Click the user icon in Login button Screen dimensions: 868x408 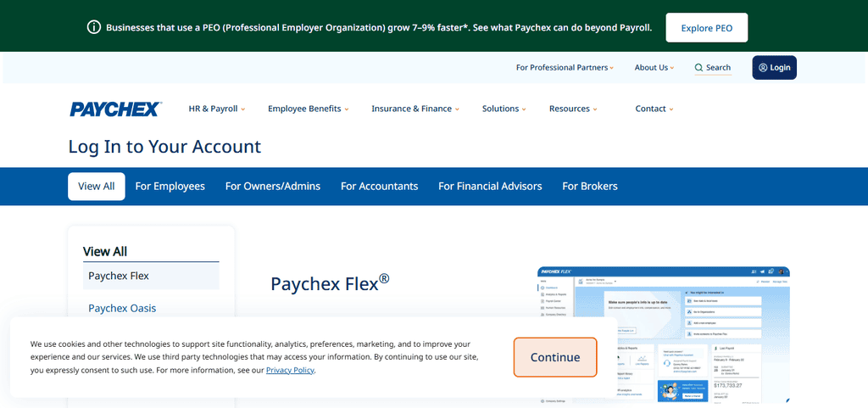763,68
